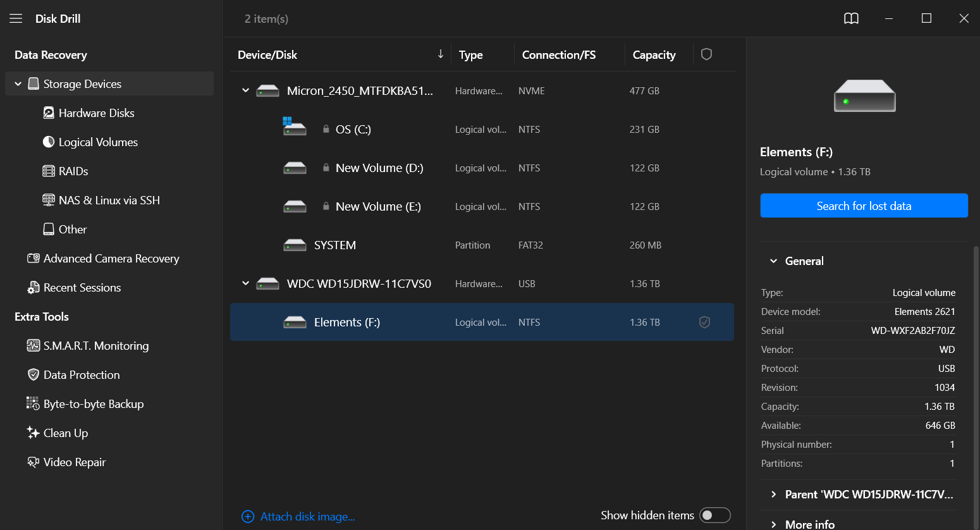Click the S.M.A.R.T. Monitoring icon
This screenshot has height=530, width=980.
(x=33, y=345)
